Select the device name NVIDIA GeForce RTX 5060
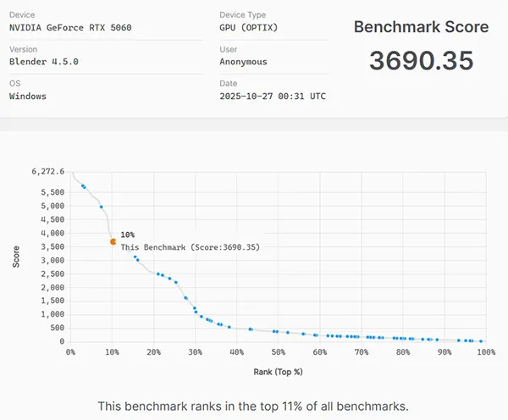The image size is (508, 420). pos(70,28)
